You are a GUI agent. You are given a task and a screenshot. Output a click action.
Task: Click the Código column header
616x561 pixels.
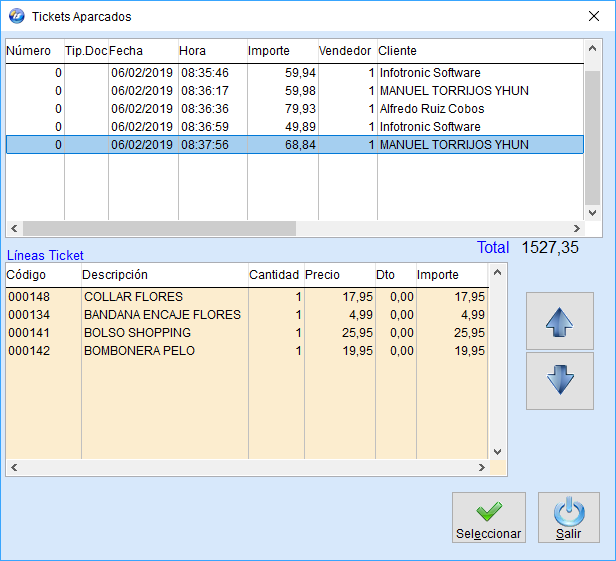point(43,275)
